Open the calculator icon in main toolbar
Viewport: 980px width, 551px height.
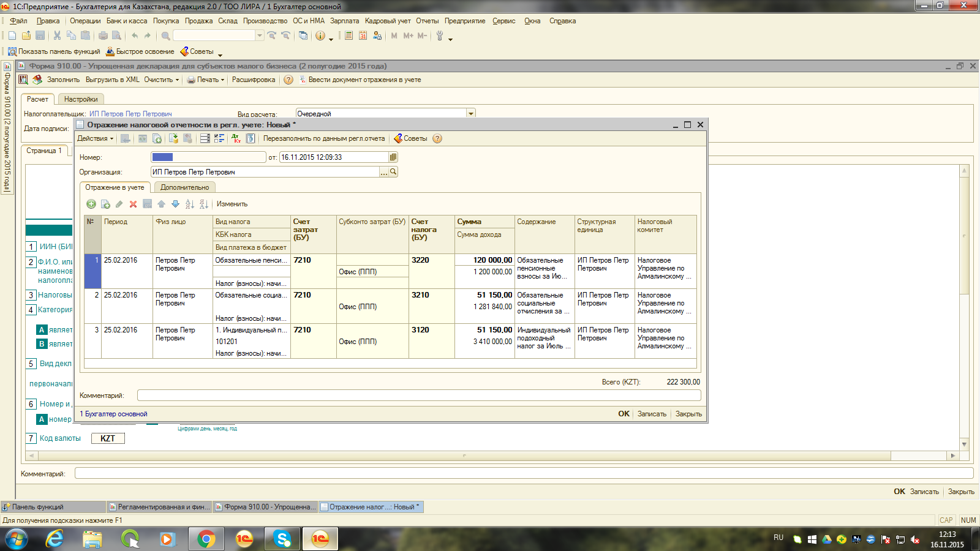pos(349,36)
